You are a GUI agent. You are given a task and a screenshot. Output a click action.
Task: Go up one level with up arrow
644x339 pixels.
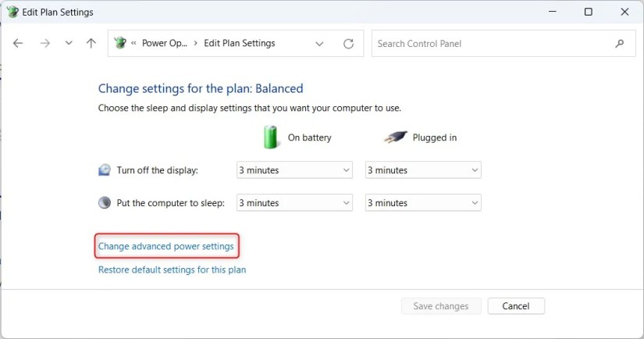tap(91, 43)
